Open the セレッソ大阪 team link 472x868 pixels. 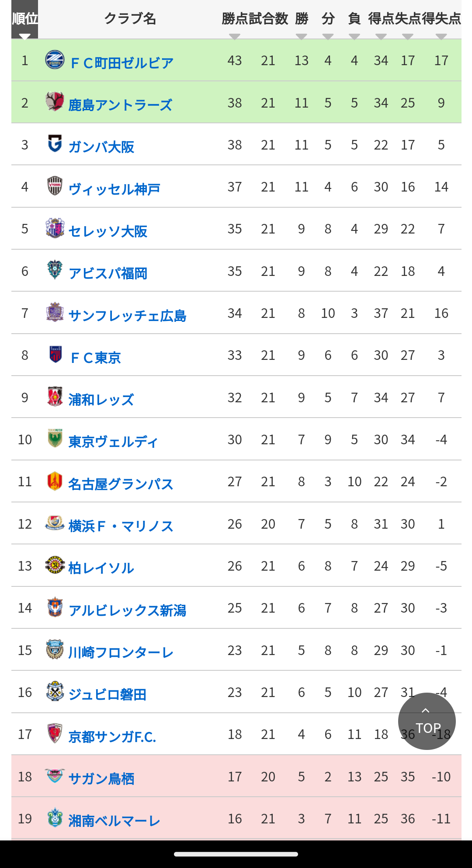108,231
